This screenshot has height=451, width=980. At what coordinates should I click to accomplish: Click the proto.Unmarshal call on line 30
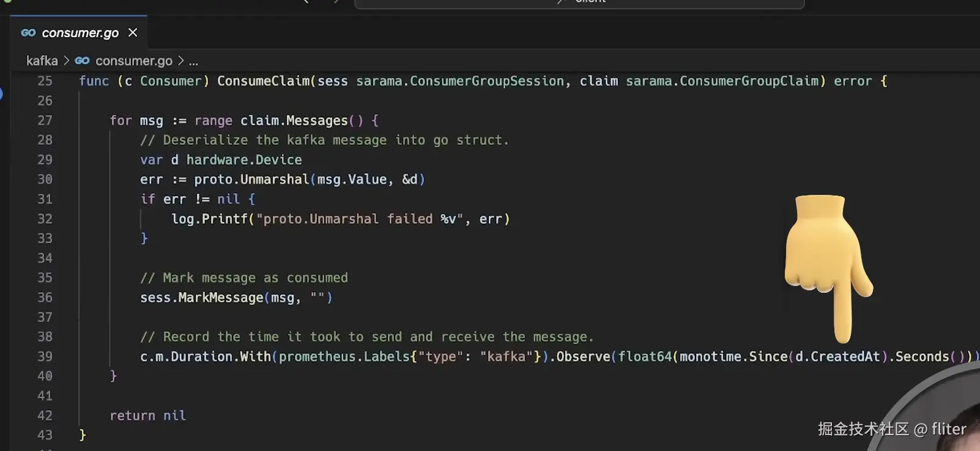(x=251, y=179)
